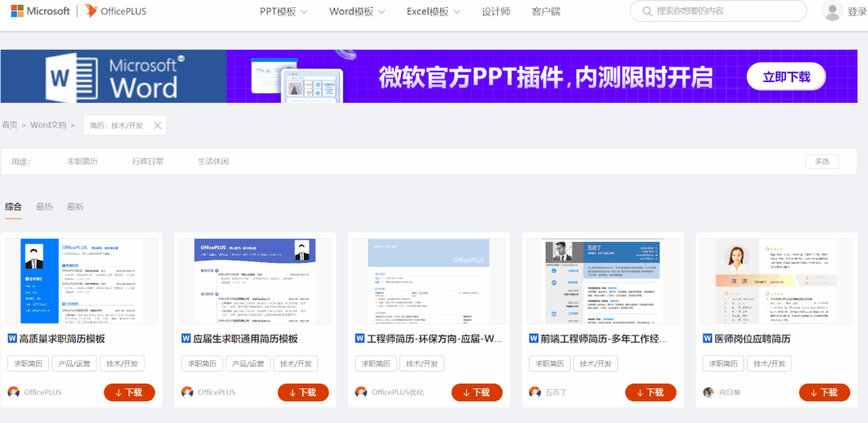868x423 pixels.
Task: Open 前端工程师简历 thumbnail preview
Action: pos(603,281)
